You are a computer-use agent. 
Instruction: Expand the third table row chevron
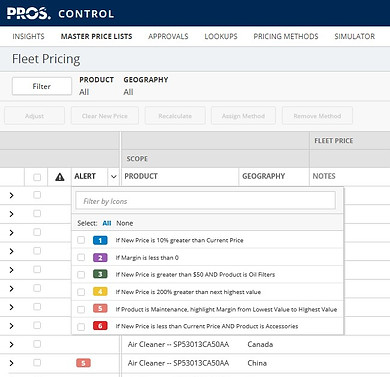click(x=11, y=233)
